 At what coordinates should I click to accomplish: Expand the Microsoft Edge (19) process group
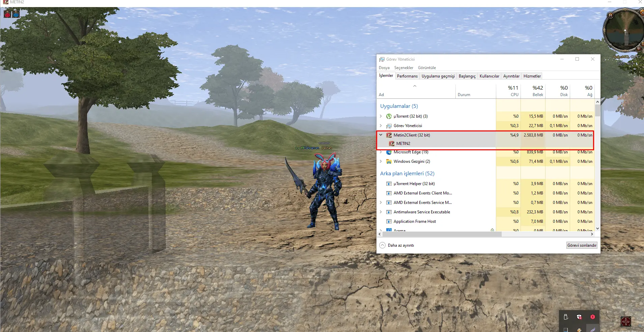click(x=381, y=152)
